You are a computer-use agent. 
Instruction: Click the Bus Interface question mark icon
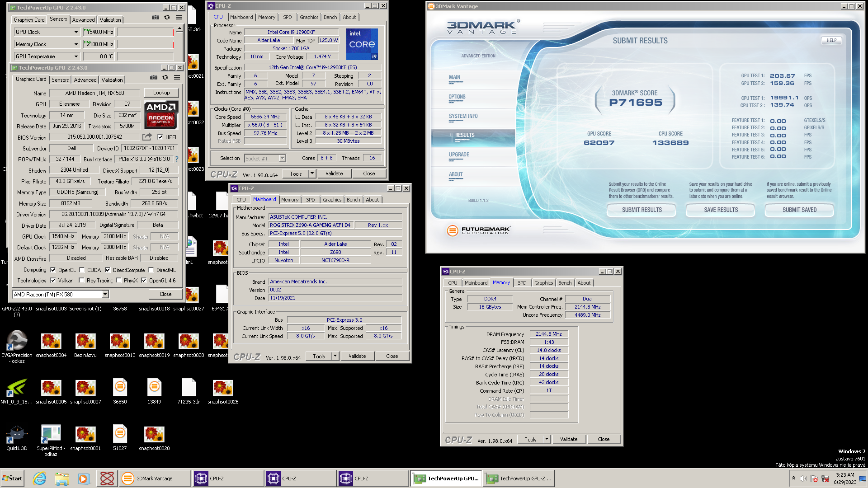coord(177,159)
